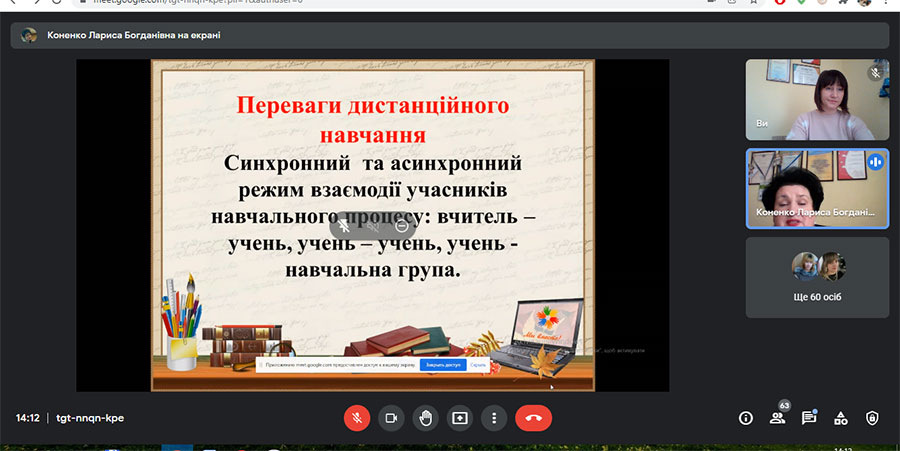900x451 pixels.
Task: Click the meeting time '14:12'
Action: (28, 418)
